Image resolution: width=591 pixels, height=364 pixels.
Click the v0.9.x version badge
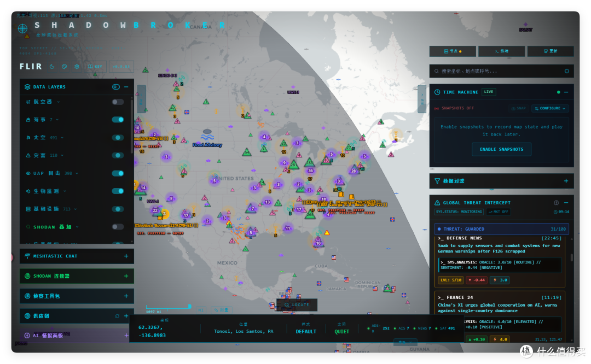(121, 67)
